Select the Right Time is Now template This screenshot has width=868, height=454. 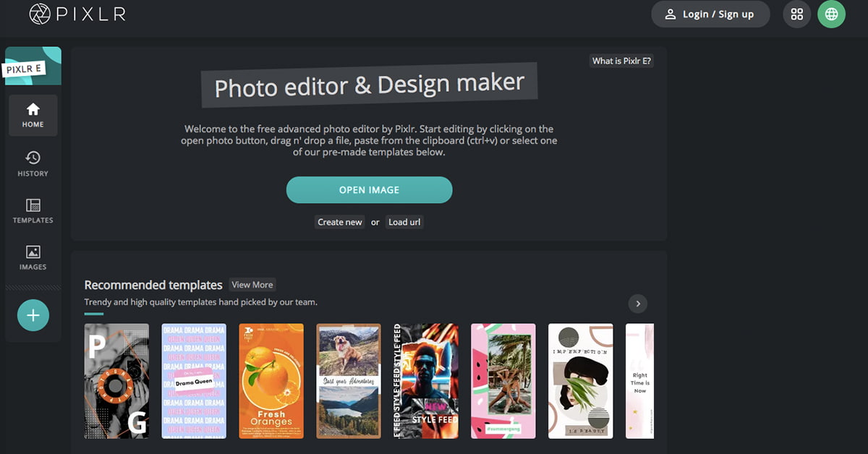pyautogui.click(x=640, y=381)
